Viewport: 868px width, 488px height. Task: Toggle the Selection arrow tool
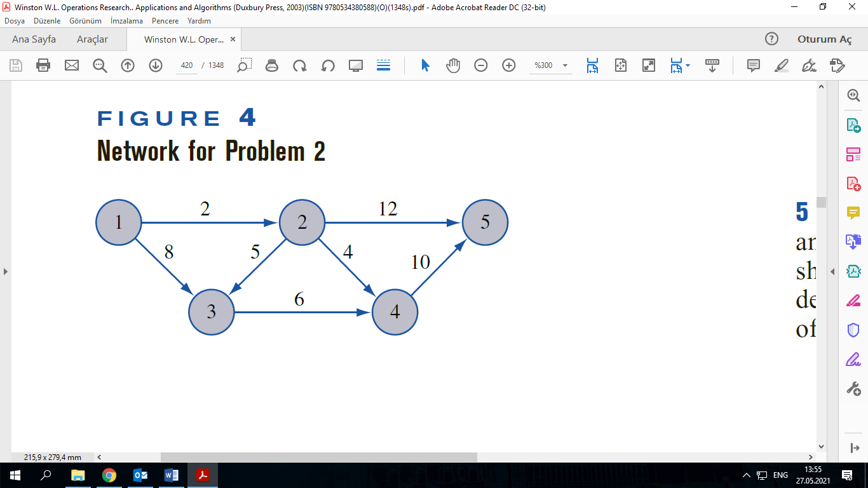[425, 65]
